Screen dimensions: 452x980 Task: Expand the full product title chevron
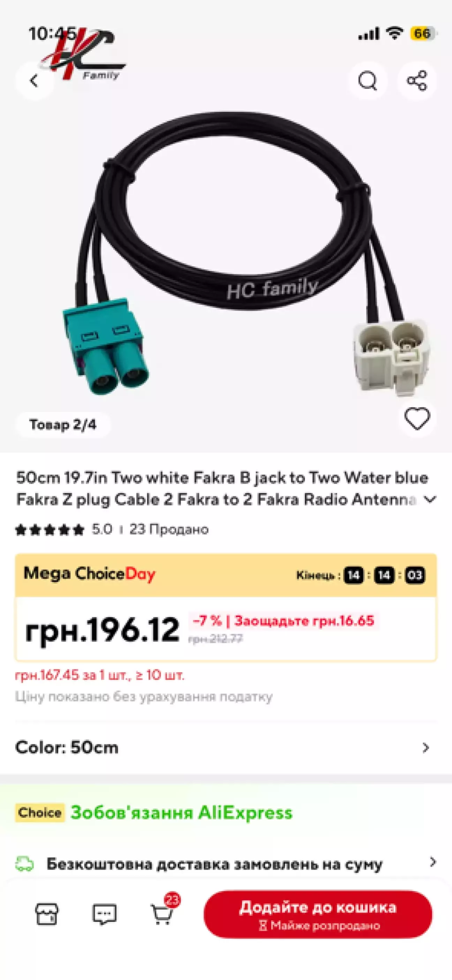(430, 499)
